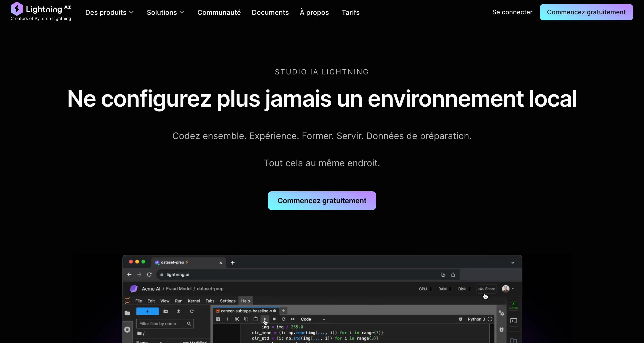This screenshot has width=644, height=343.
Task: Open the terminal icon in right sidebar
Action: click(x=513, y=321)
